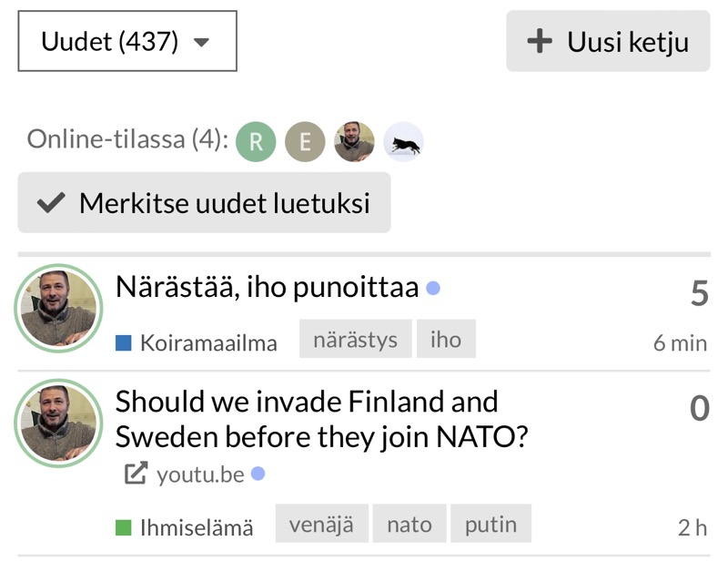The image size is (728, 561).
Task: Click online user avatar E
Action: click(305, 142)
